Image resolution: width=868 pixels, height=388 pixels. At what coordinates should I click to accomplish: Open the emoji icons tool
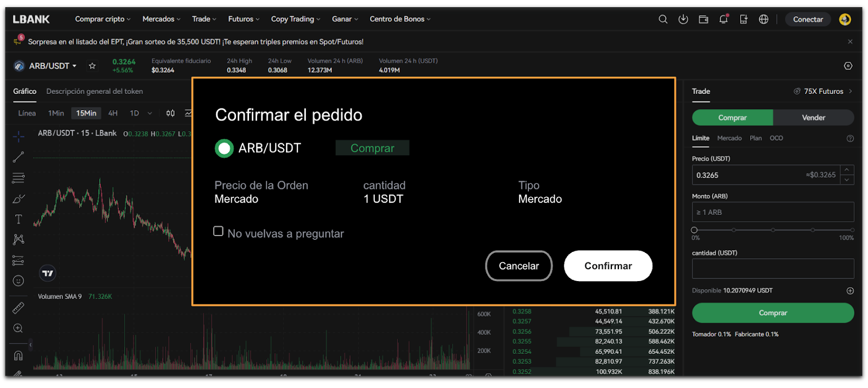(x=18, y=281)
